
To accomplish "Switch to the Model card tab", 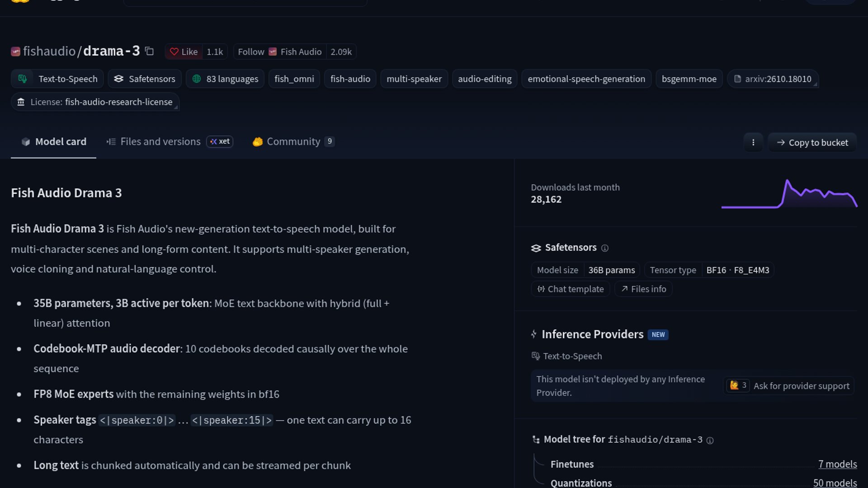I will coord(53,142).
